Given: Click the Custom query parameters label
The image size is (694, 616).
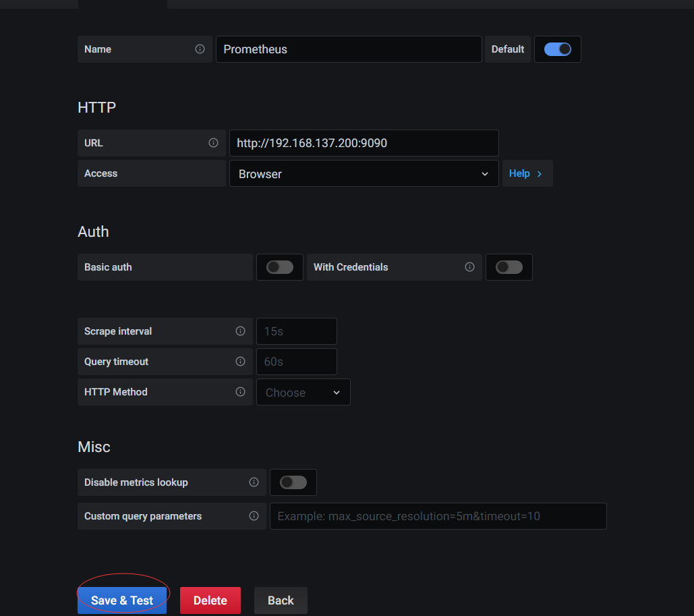Looking at the screenshot, I should click(143, 516).
